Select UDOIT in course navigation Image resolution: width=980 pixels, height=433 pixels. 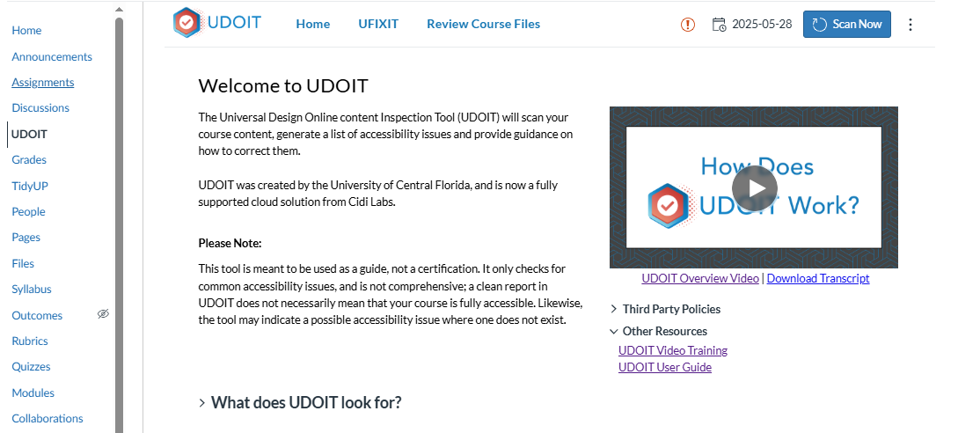point(29,135)
